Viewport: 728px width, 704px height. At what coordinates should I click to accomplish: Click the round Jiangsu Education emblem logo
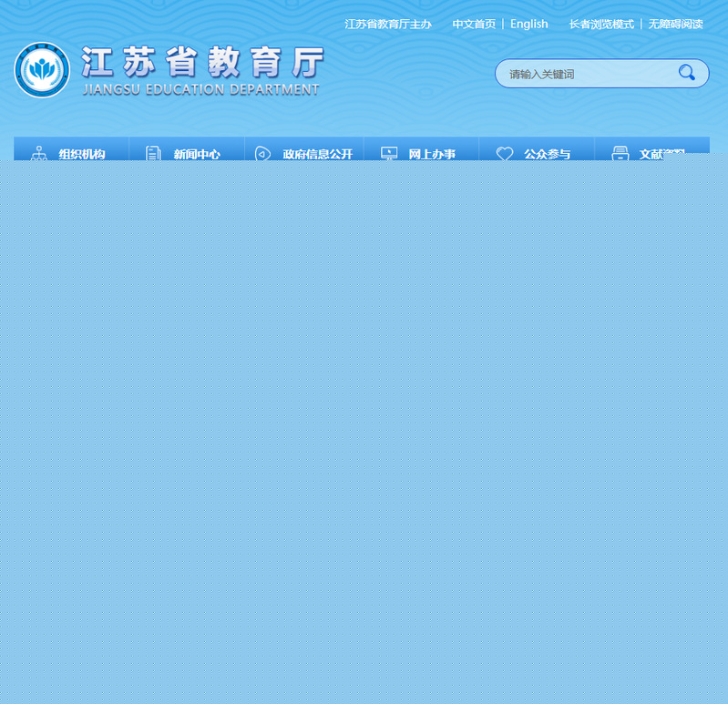[42, 70]
